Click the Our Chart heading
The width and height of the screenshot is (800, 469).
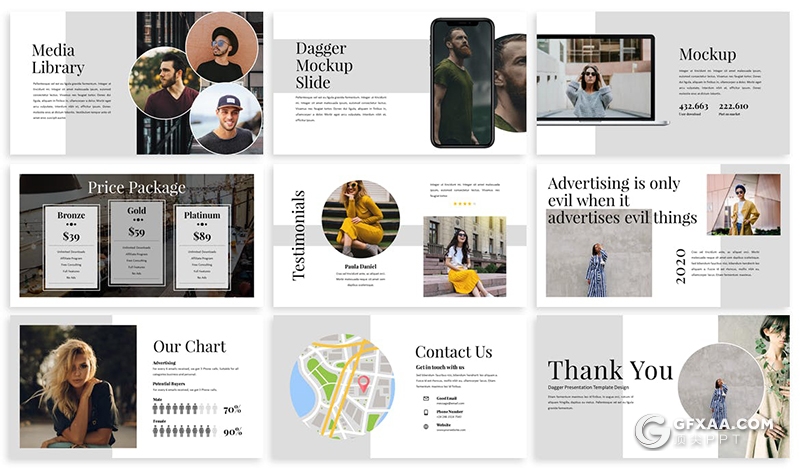189,346
